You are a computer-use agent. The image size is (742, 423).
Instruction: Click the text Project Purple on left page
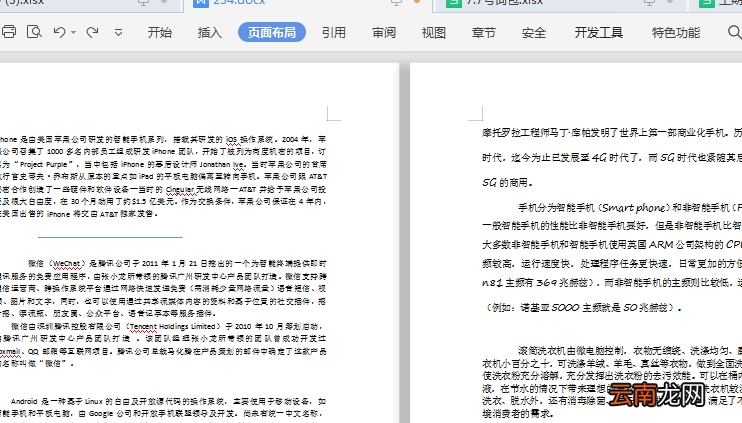point(44,165)
